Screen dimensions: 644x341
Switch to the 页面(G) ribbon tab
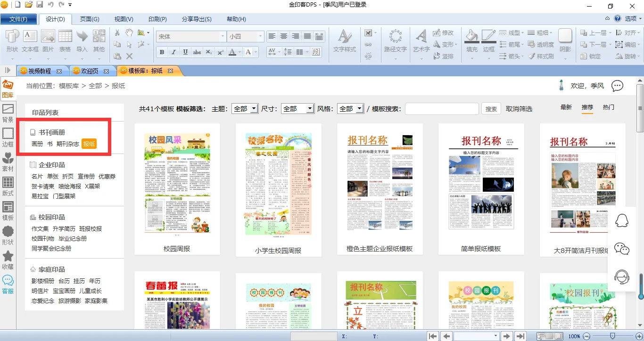[90, 19]
